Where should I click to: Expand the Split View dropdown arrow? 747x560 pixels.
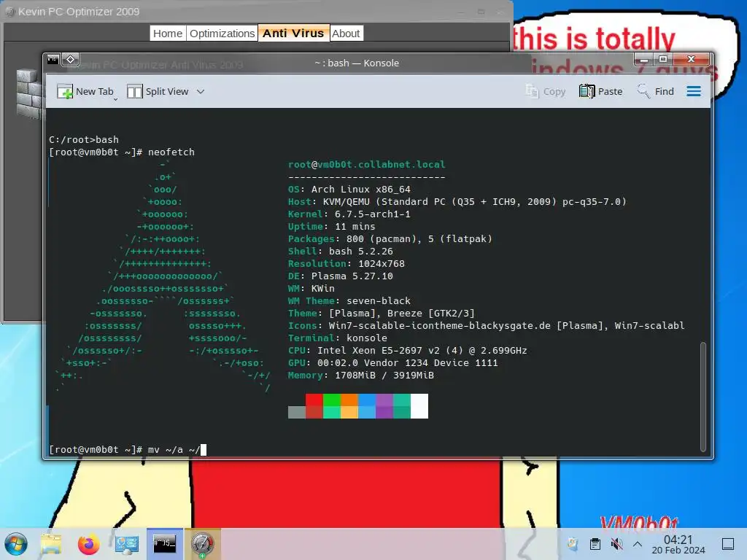[201, 91]
